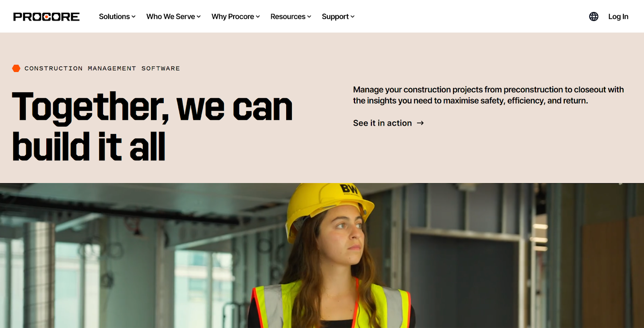Follow the See it in action link
Image resolution: width=644 pixels, height=328 pixels.
tap(382, 123)
